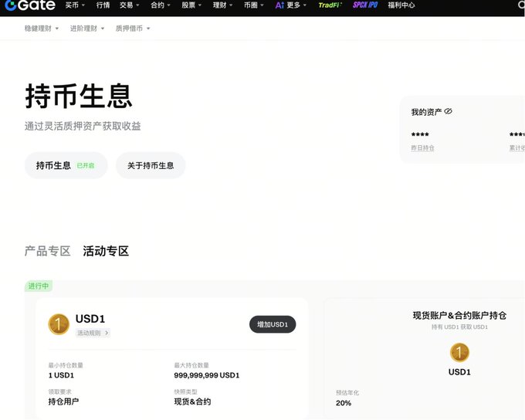Click the 1 USD1 minimum holding value
Image resolution: width=525 pixels, height=420 pixels.
pyautogui.click(x=61, y=375)
